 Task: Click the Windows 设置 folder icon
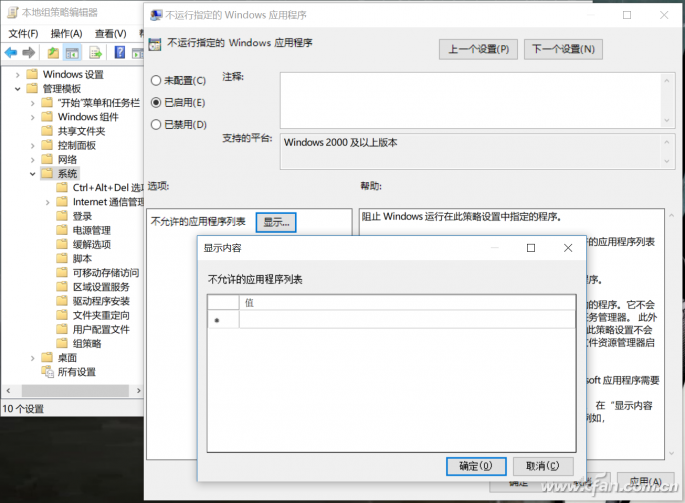coord(32,74)
